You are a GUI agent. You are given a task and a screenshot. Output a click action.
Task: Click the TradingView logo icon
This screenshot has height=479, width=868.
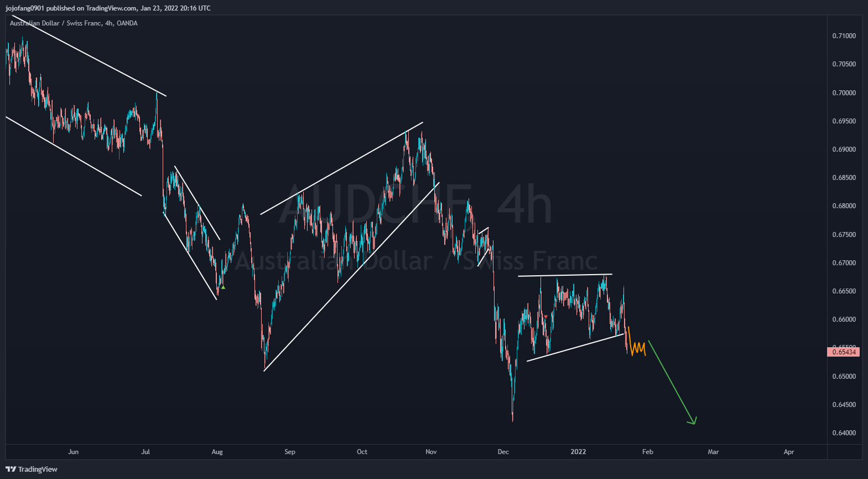coord(11,469)
